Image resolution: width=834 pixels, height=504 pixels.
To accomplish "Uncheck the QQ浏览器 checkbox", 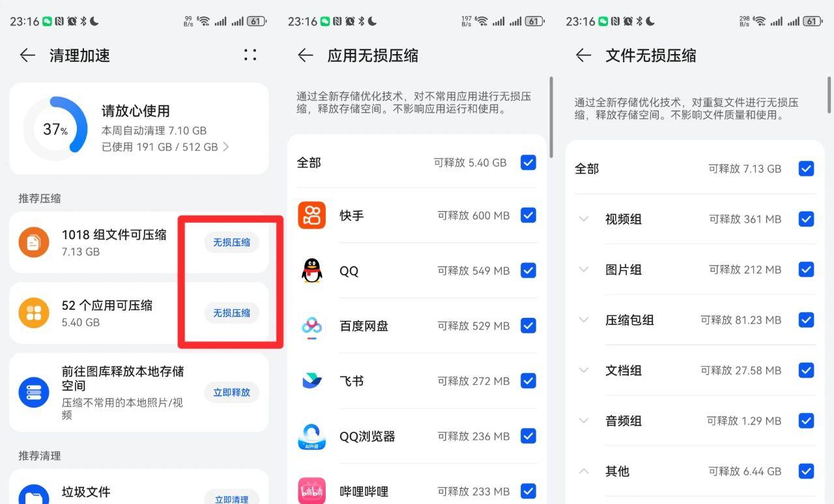I will [528, 436].
